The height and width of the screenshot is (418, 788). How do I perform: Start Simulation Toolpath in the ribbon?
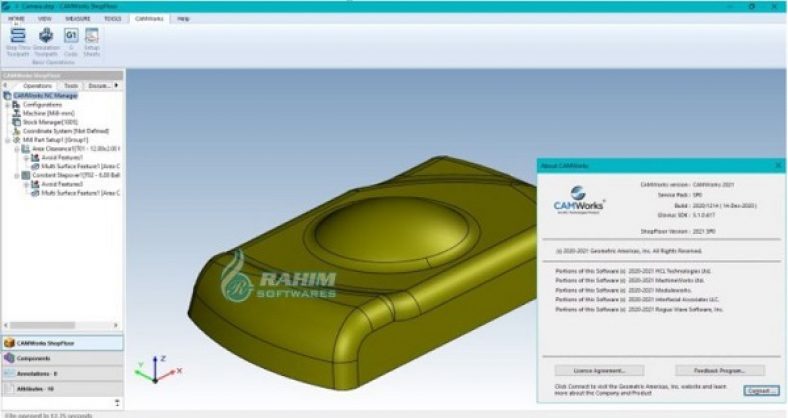click(46, 42)
